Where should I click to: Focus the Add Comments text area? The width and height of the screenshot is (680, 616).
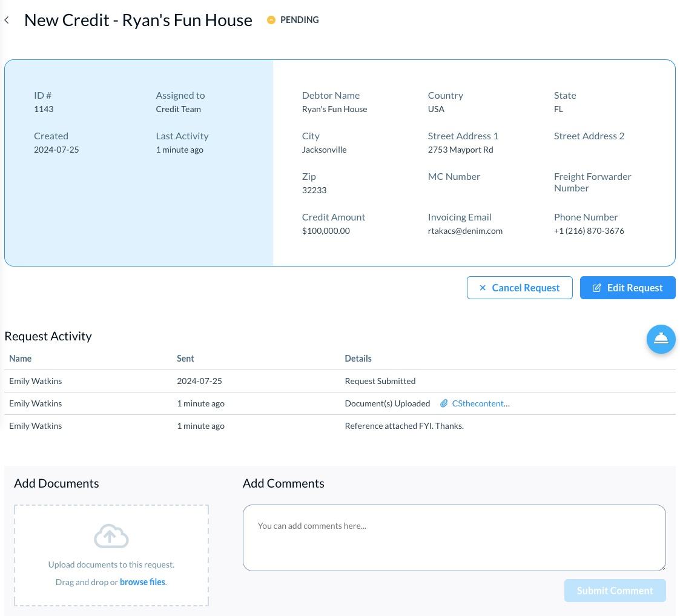(x=454, y=537)
